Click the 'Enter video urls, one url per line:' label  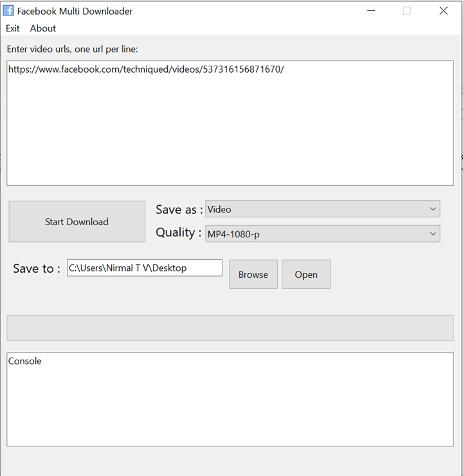pos(72,49)
